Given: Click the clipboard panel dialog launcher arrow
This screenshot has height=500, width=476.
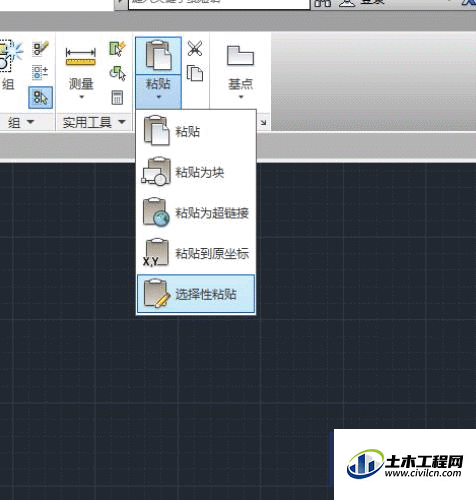Looking at the screenshot, I should [x=263, y=123].
